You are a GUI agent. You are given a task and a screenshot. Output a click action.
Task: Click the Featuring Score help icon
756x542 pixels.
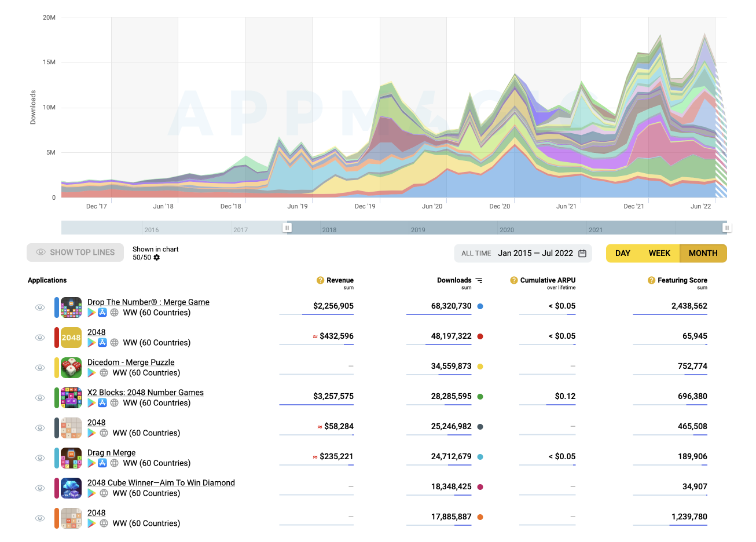click(651, 280)
